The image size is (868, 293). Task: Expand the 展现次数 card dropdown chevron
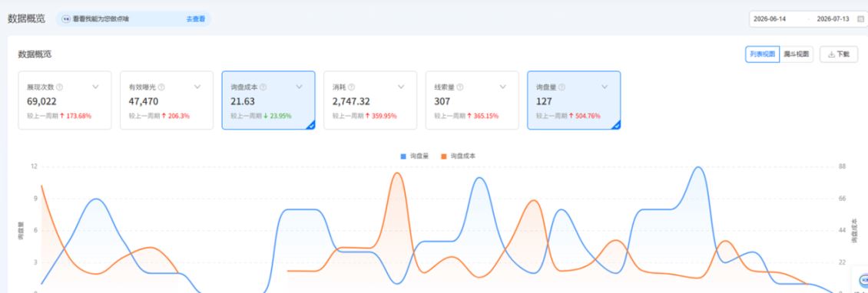pos(96,87)
